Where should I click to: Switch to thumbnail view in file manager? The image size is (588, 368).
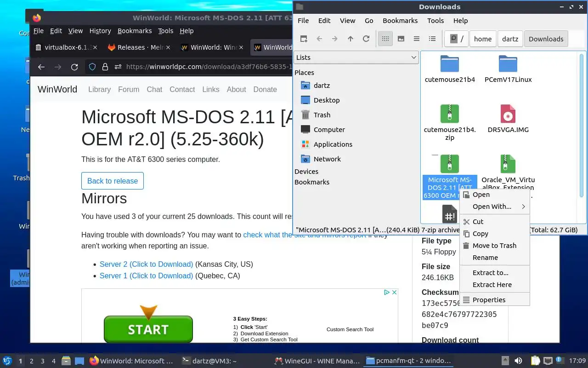[x=401, y=39]
